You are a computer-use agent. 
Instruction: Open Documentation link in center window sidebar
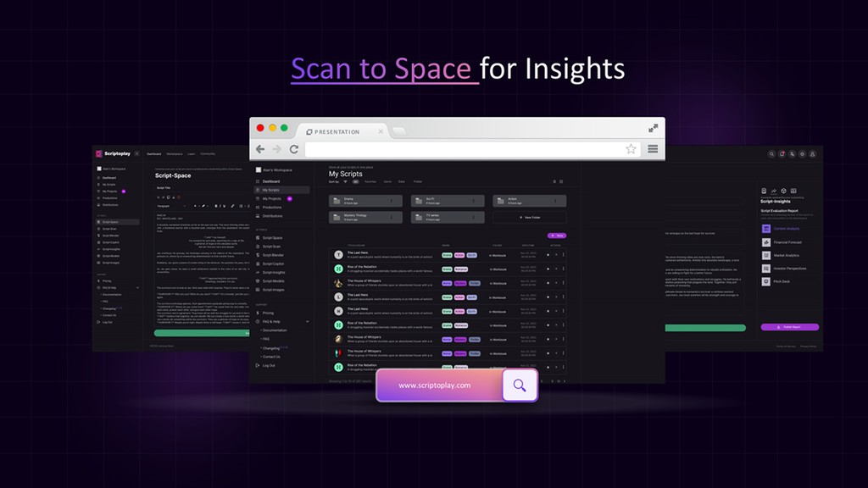coord(275,330)
